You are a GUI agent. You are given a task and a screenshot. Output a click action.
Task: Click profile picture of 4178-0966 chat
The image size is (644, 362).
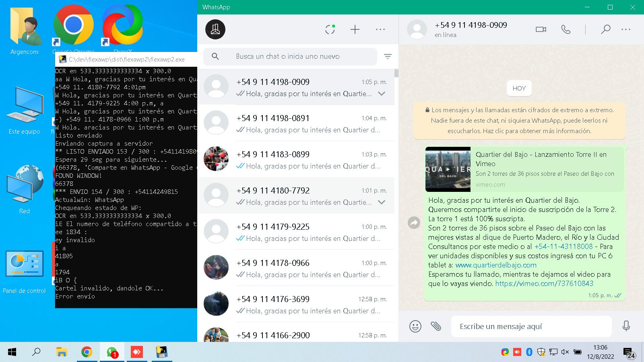click(x=216, y=267)
